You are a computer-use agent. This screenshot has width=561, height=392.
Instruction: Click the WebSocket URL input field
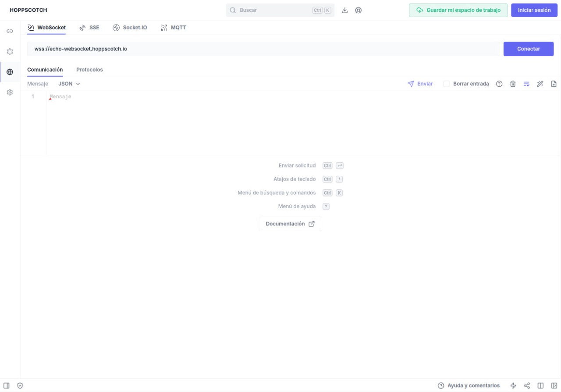click(x=263, y=49)
